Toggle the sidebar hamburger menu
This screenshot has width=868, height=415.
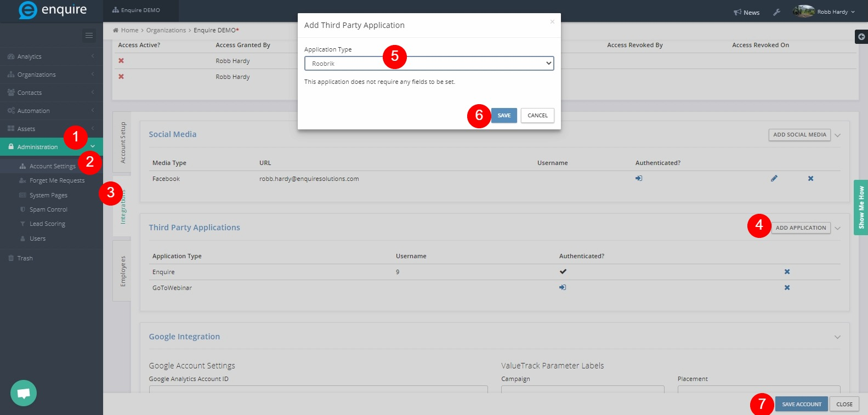click(89, 35)
